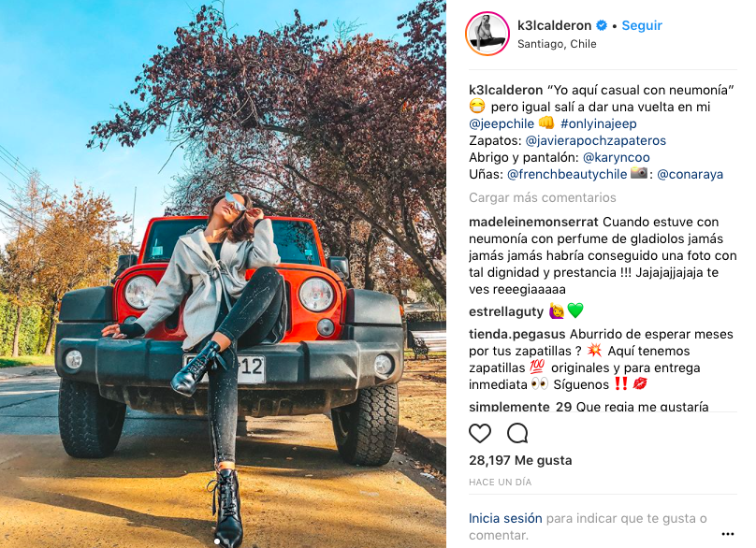This screenshot has width=756, height=548.
Task: Visit the @karyncoo profile link
Action: click(x=617, y=158)
